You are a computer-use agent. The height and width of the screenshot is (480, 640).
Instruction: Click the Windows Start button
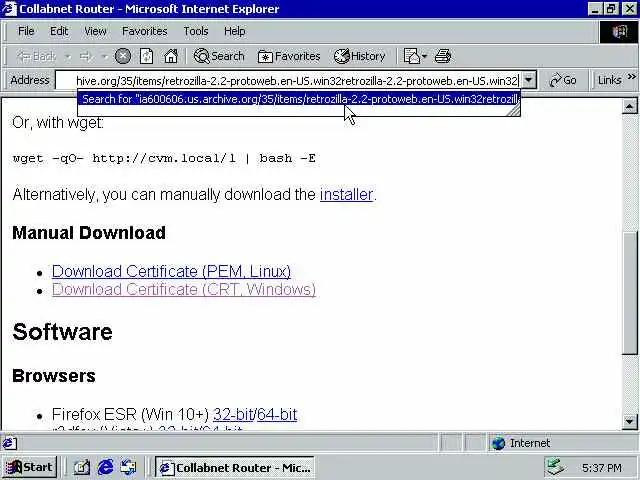click(x=30, y=467)
